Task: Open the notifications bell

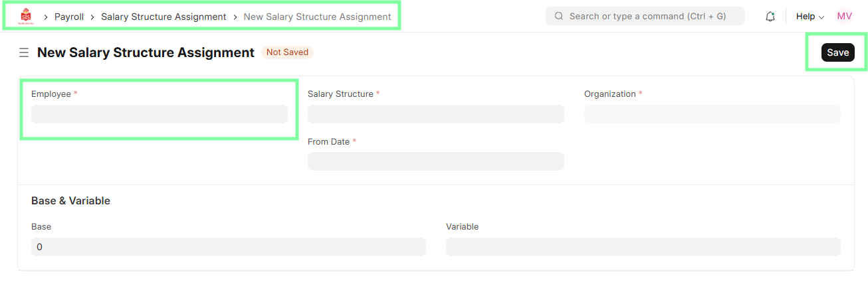Action: pos(770,17)
